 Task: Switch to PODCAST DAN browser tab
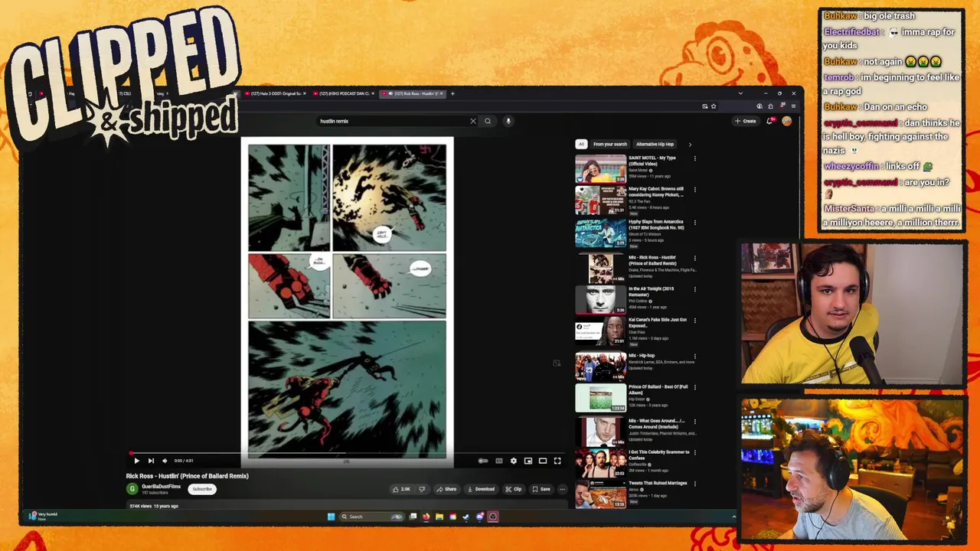343,93
